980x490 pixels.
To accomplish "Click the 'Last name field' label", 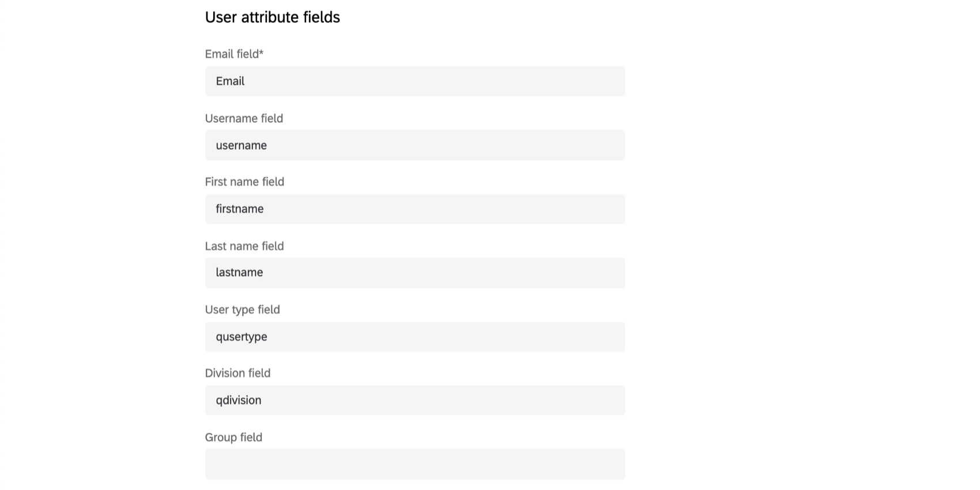I will tap(244, 246).
